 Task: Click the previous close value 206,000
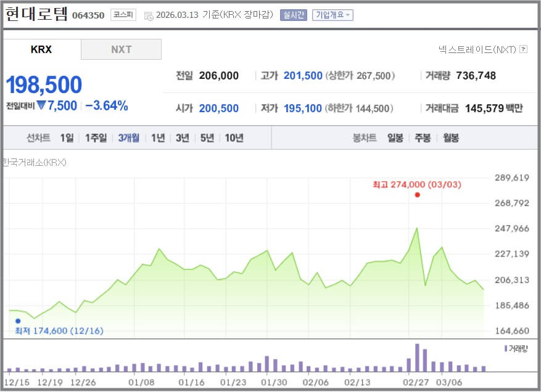[219, 76]
